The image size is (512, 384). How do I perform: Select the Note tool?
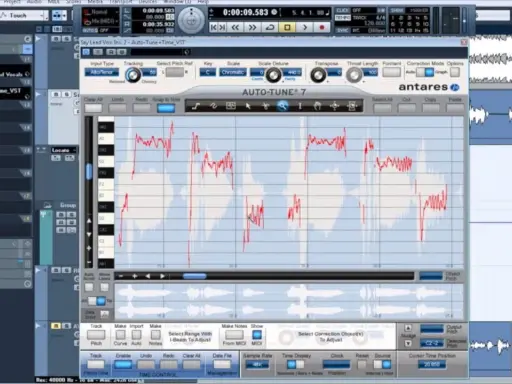231,106
